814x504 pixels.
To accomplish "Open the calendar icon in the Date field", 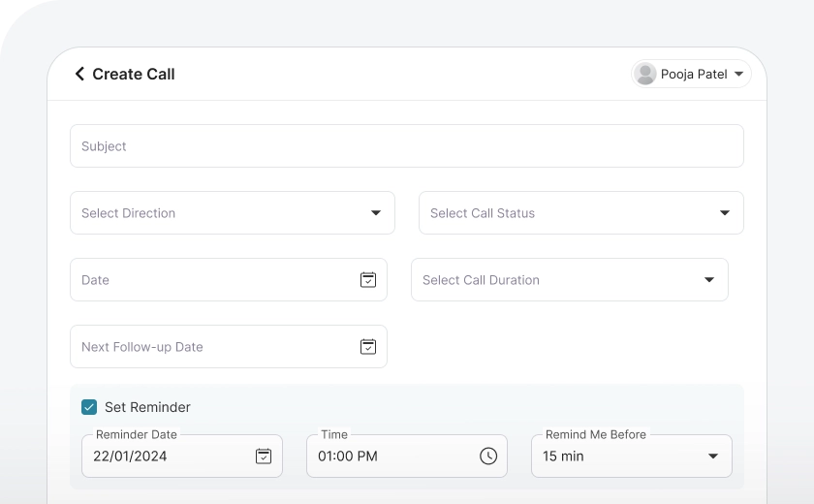I will [x=368, y=280].
